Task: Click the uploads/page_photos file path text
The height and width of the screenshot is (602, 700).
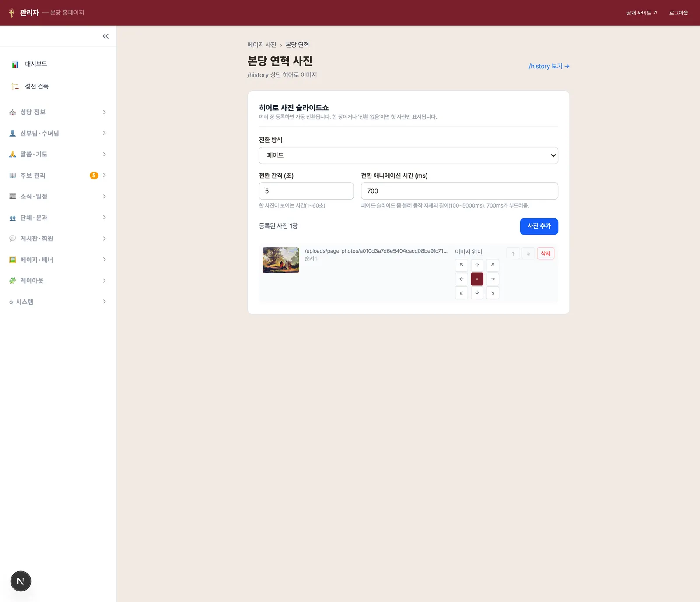Action: click(376, 251)
